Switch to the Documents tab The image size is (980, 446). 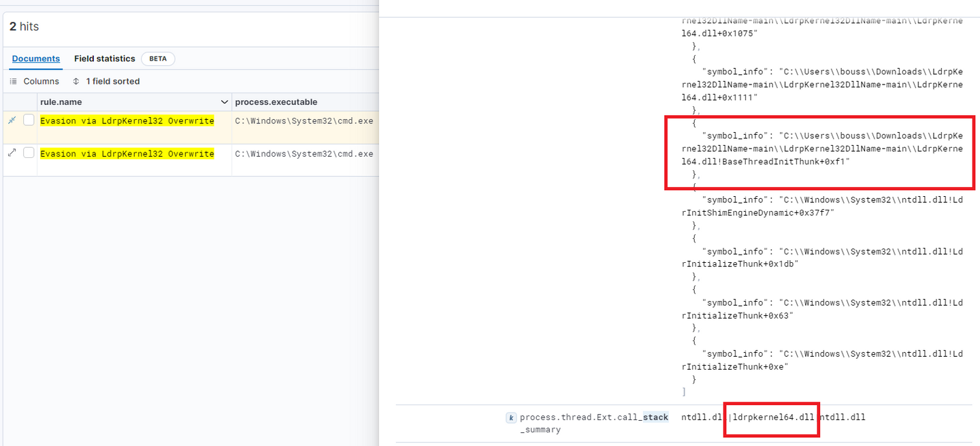click(36, 59)
